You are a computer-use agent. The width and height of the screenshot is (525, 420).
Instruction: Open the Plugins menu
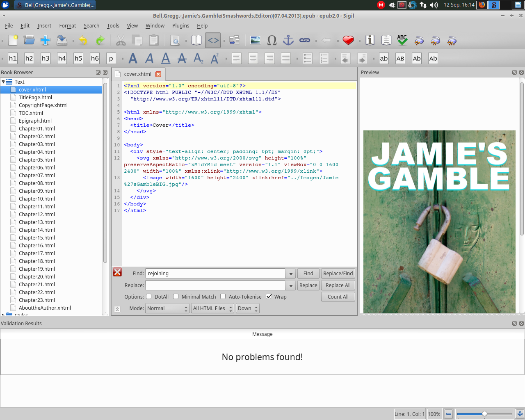(180, 25)
